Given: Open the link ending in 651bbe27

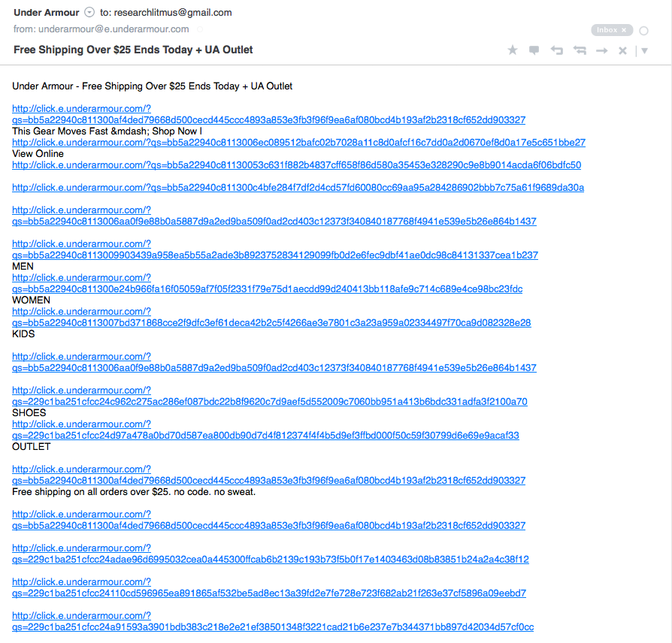Looking at the screenshot, I should (298, 143).
